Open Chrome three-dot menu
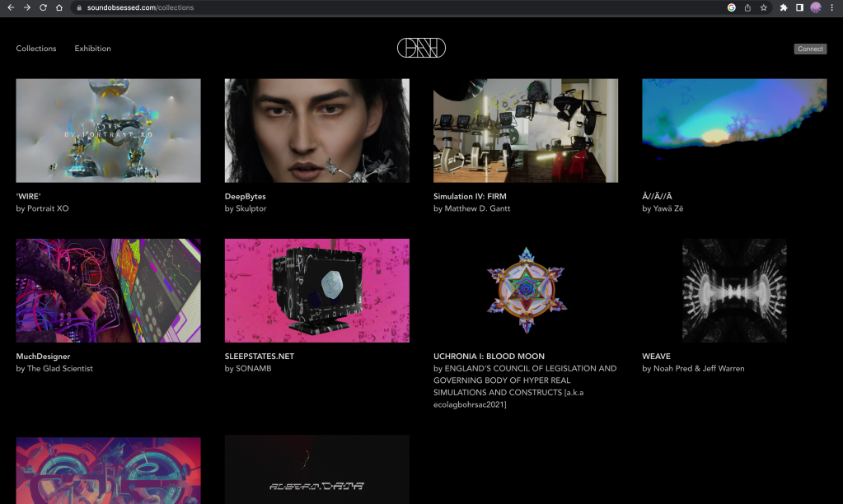 coord(831,7)
